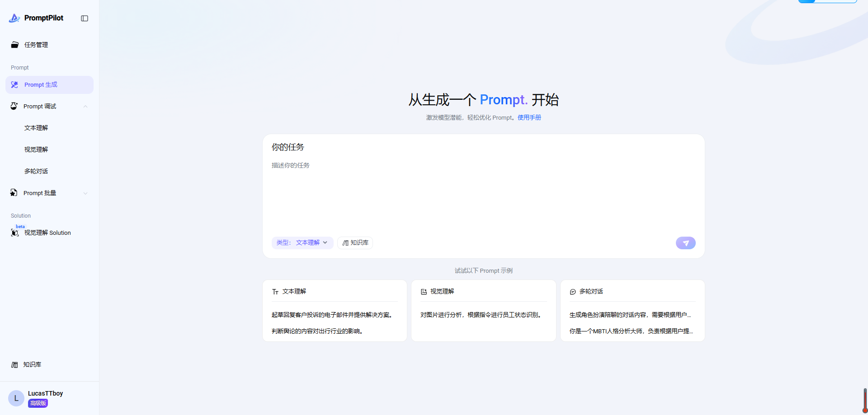Open 任务管理 in the sidebar
Screen dimensions: 868x415
point(50,45)
